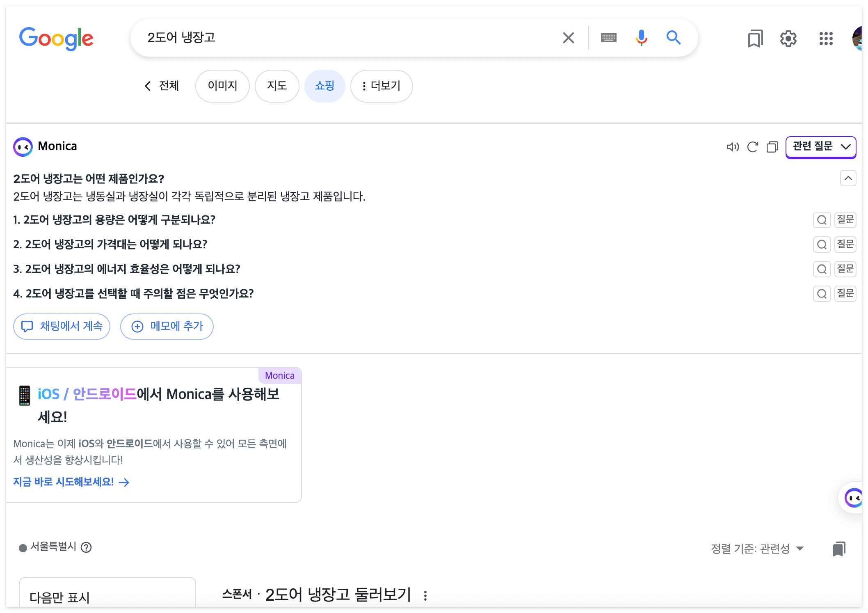
Task: Switch to the 이미지 tab
Action: (x=222, y=86)
